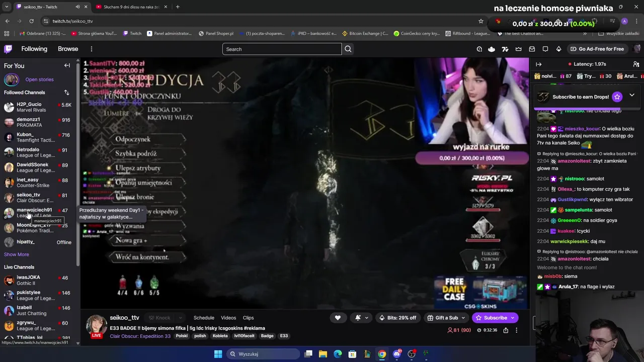Open a new Chrome tab
Screen dimensions: 644x362
pyautogui.click(x=178, y=7)
